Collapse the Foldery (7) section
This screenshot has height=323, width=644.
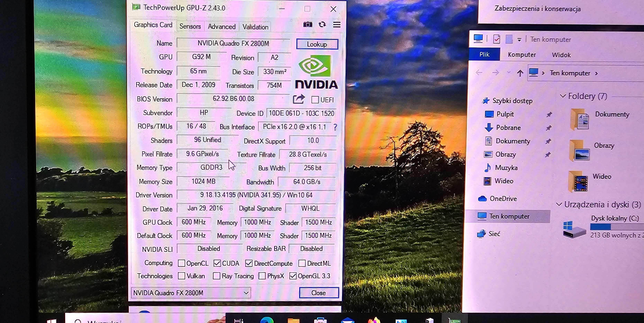(x=563, y=96)
